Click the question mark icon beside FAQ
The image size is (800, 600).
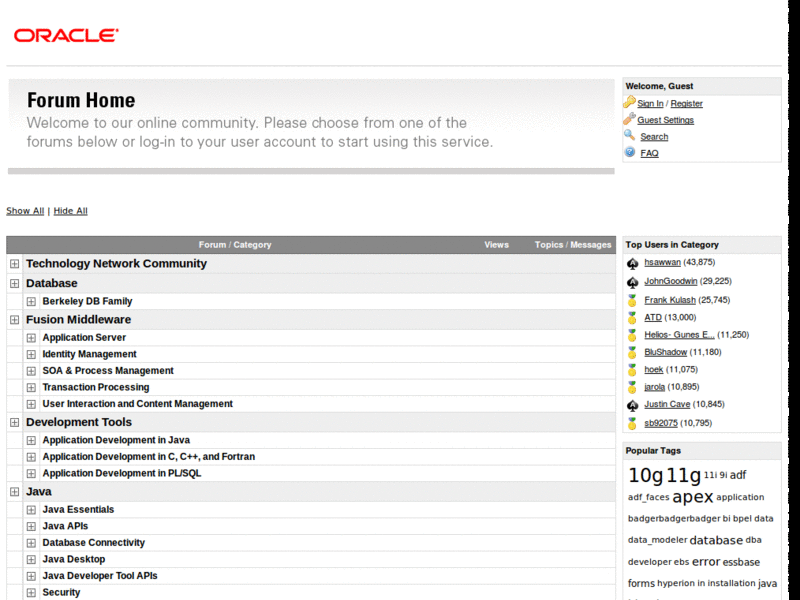click(x=630, y=152)
